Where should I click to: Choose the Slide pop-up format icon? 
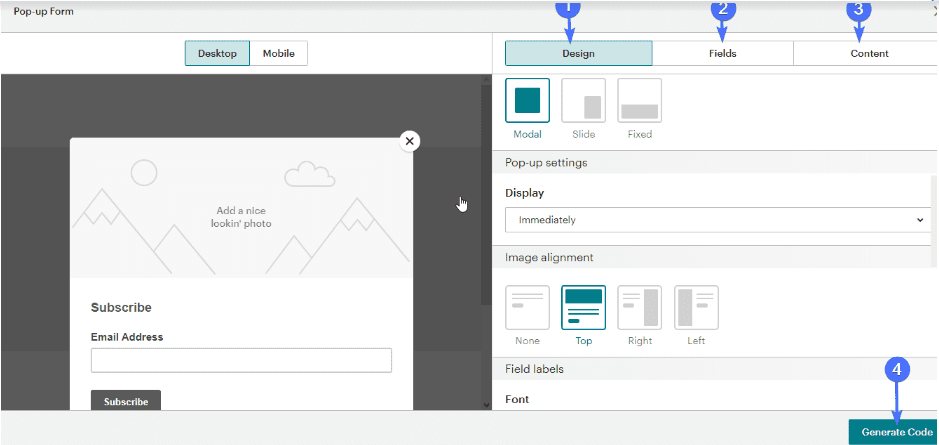tap(583, 101)
